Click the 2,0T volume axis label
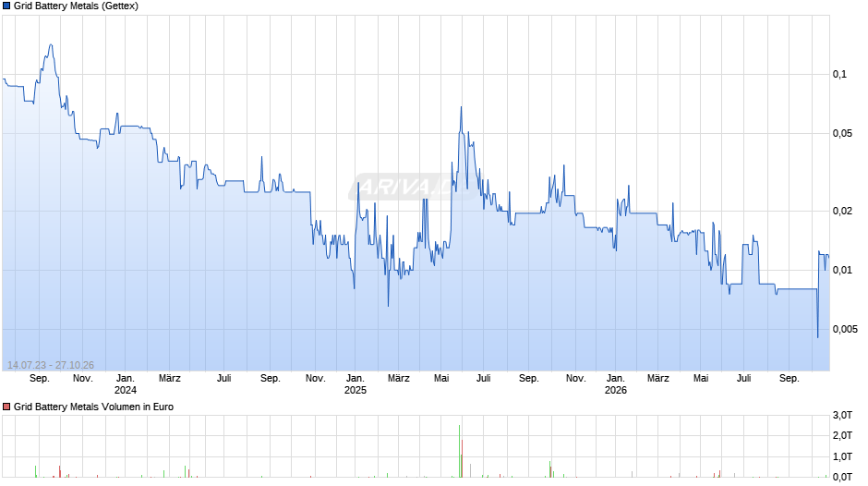The image size is (868, 486). 842,435
